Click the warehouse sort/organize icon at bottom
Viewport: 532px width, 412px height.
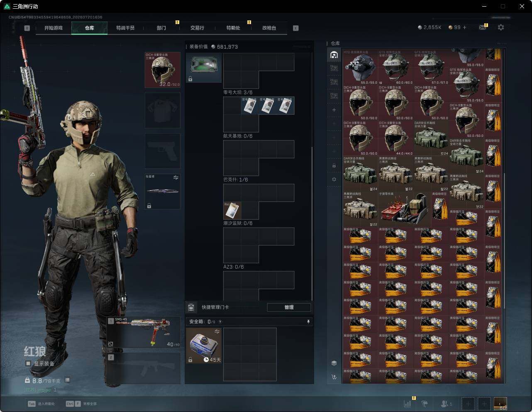coord(334,377)
